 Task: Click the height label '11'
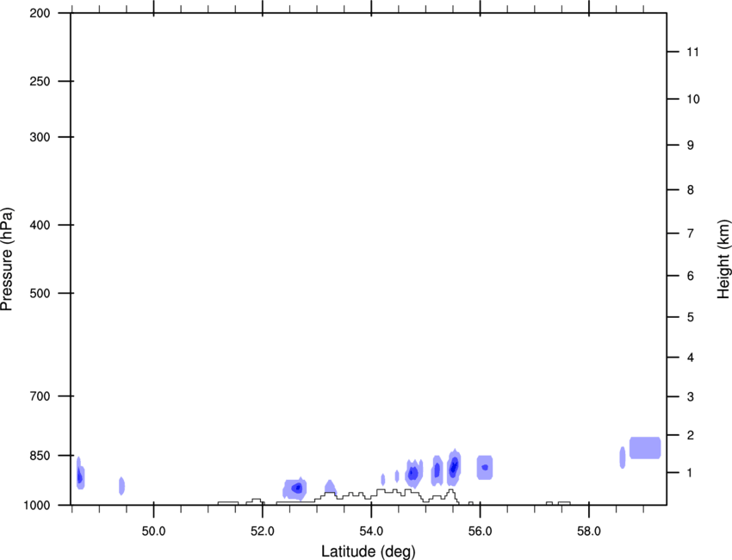[692, 52]
